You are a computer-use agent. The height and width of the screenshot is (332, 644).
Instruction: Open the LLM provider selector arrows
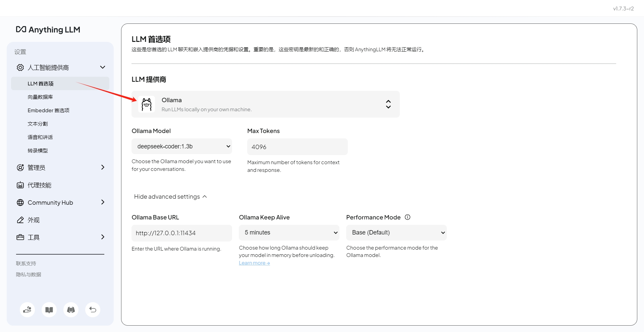388,104
